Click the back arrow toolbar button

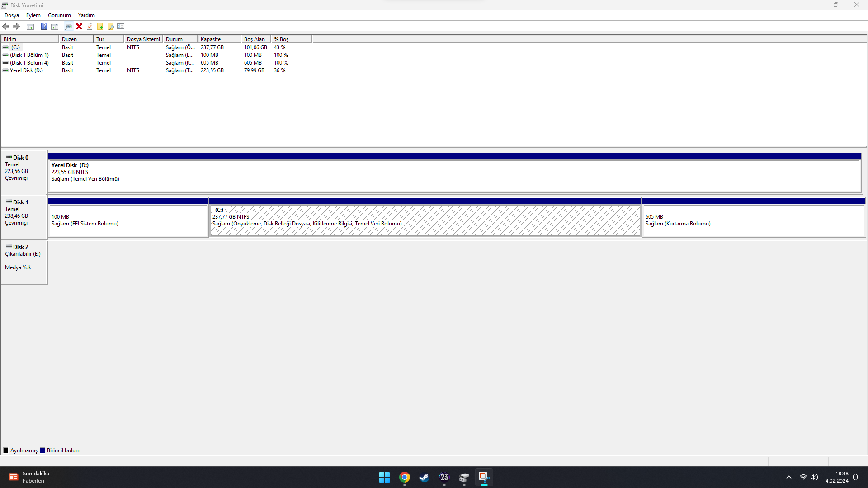(x=6, y=26)
